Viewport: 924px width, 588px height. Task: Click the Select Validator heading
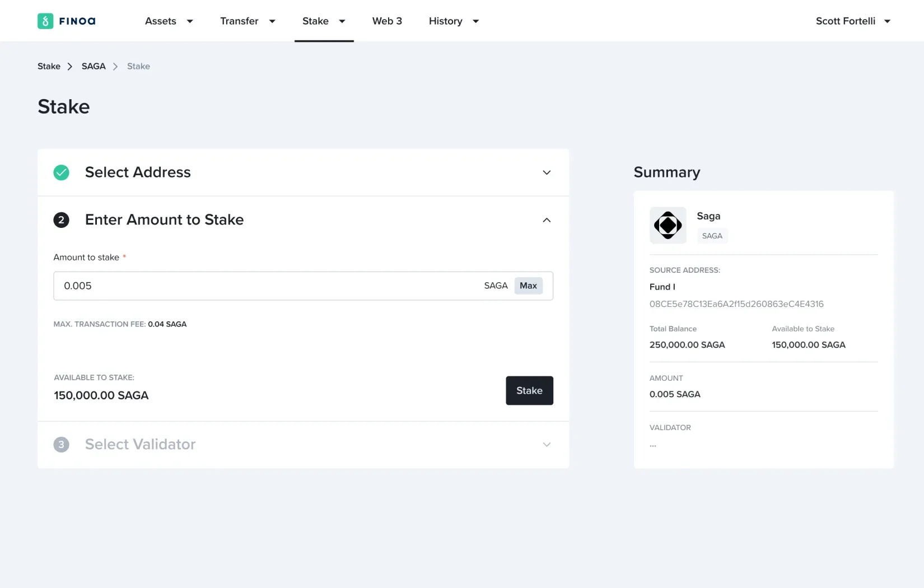[140, 445]
